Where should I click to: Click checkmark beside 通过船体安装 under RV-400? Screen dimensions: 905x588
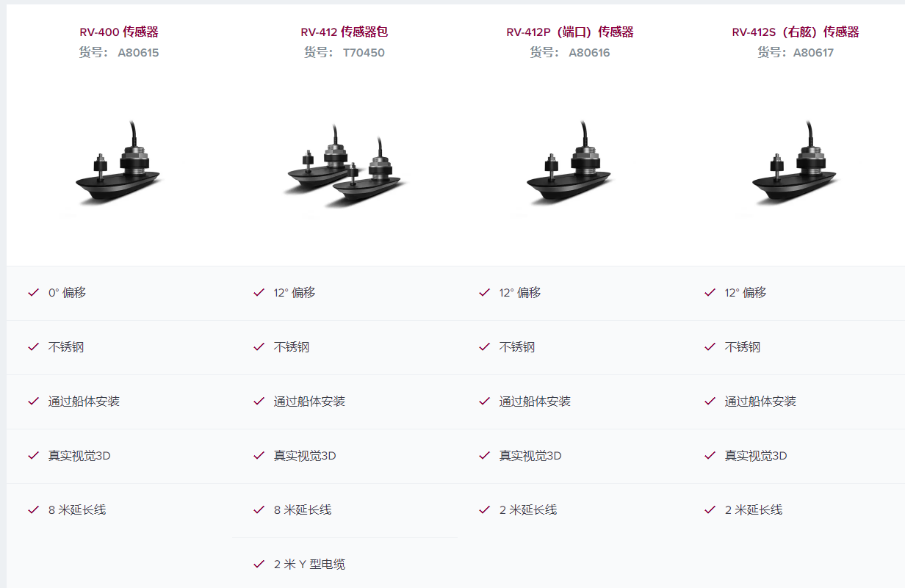33,401
